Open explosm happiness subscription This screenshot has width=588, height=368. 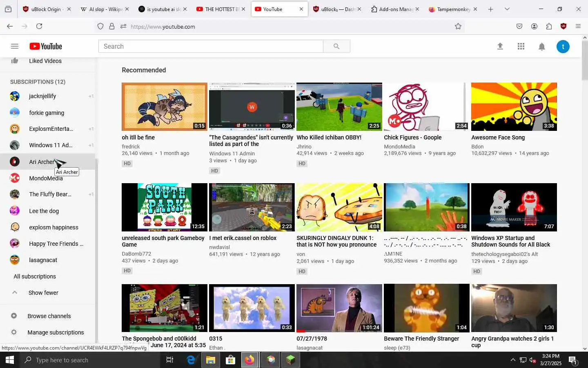[53, 227]
